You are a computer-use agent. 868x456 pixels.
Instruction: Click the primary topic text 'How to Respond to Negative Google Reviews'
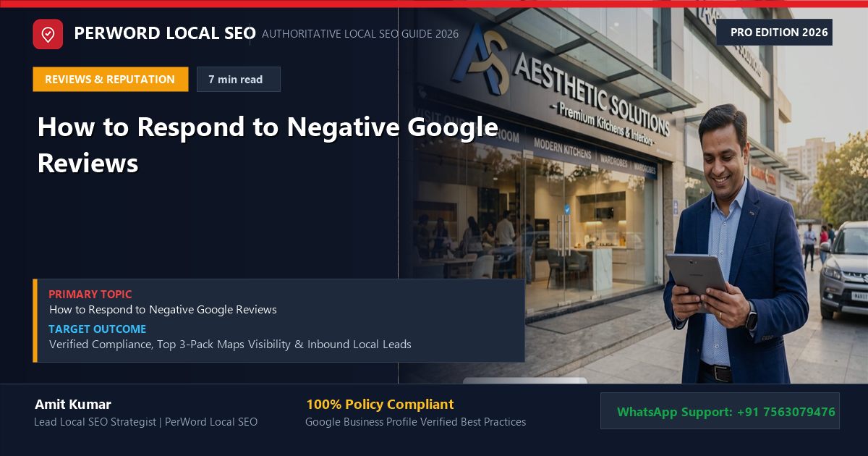pyautogui.click(x=163, y=310)
